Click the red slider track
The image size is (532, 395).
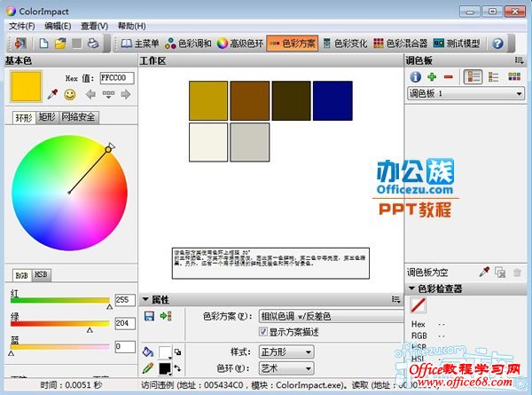[x=60, y=300]
